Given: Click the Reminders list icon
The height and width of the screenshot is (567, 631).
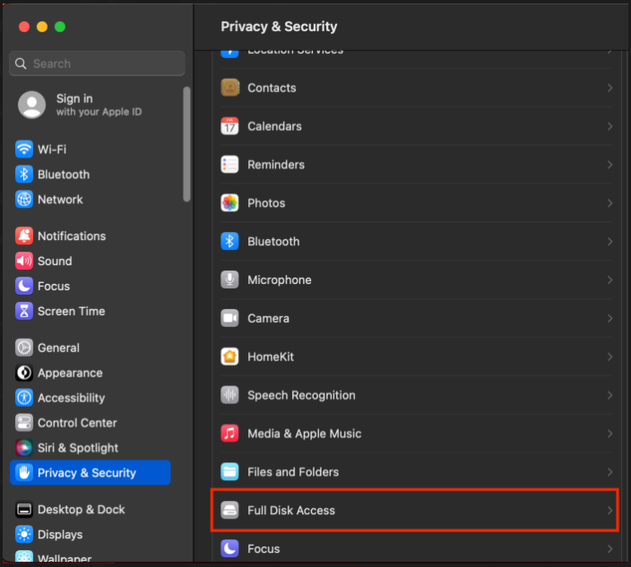Looking at the screenshot, I should coord(230,165).
